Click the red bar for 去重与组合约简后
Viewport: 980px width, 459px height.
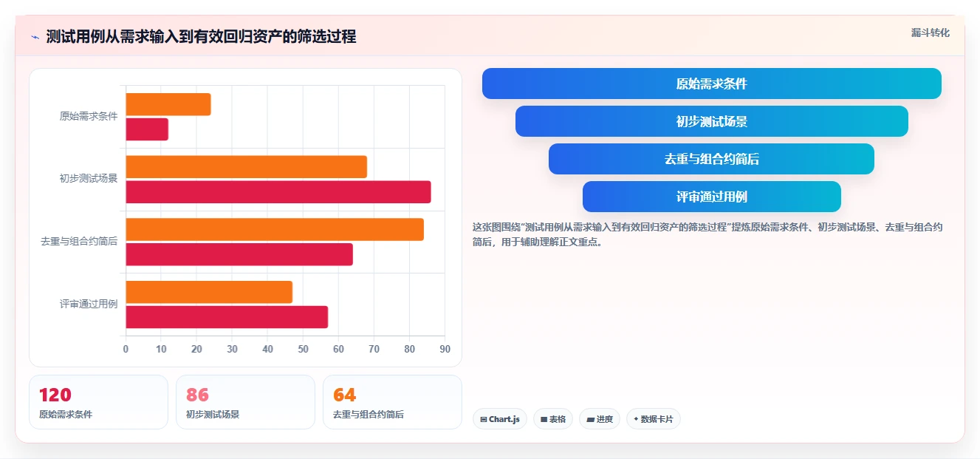coord(239,254)
